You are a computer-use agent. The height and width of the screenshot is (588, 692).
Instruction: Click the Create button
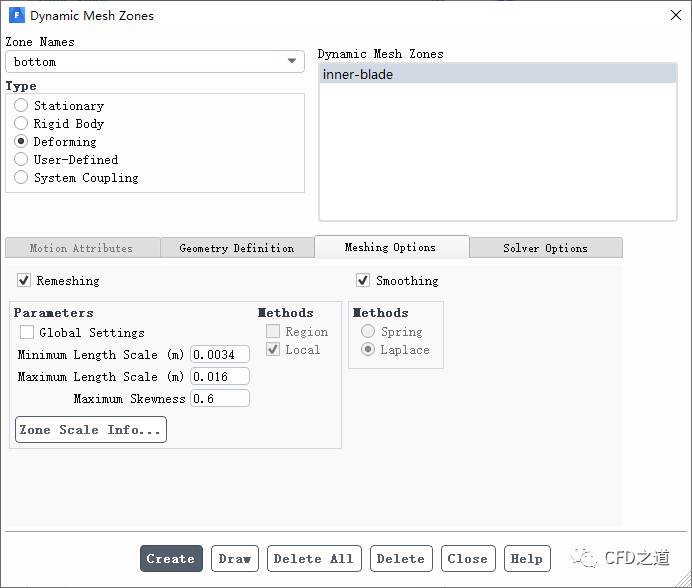(x=171, y=558)
